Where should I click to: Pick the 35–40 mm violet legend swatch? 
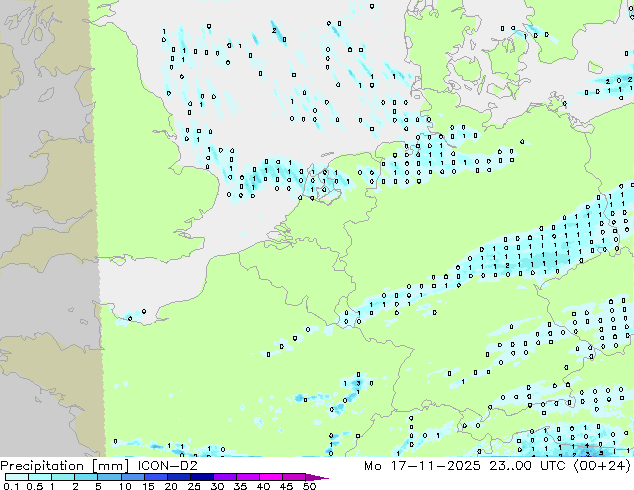248,477
